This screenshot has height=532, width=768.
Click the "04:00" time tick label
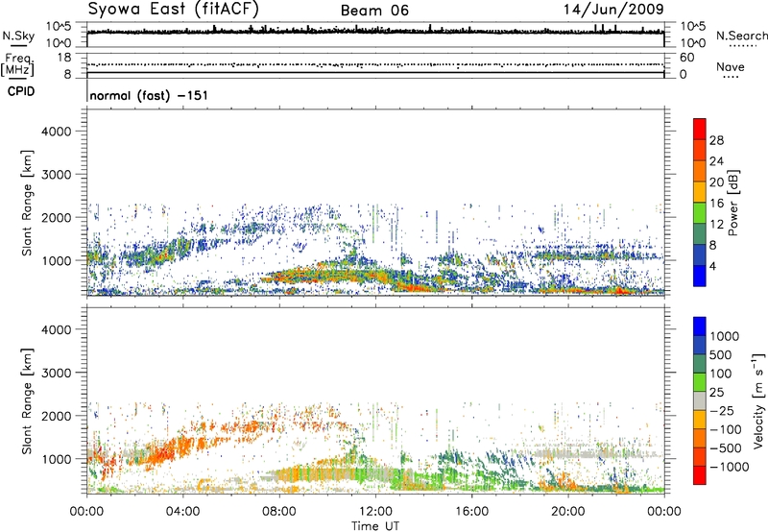pyautogui.click(x=182, y=512)
